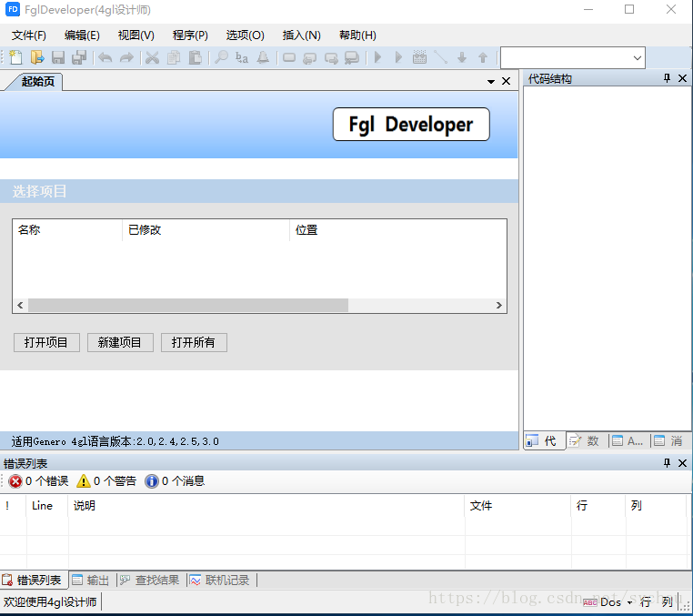Click the Copy toolbar icon

pyautogui.click(x=174, y=57)
